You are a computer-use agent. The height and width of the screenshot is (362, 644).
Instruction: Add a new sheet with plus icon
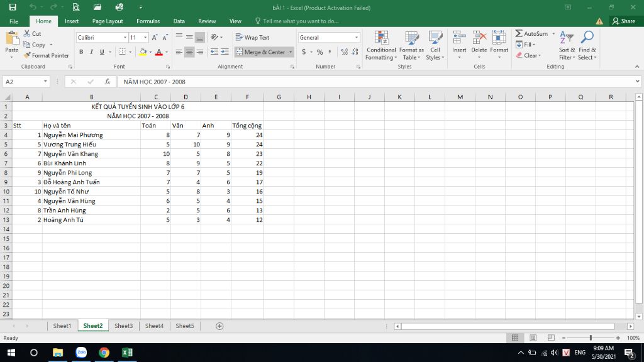tap(219, 326)
